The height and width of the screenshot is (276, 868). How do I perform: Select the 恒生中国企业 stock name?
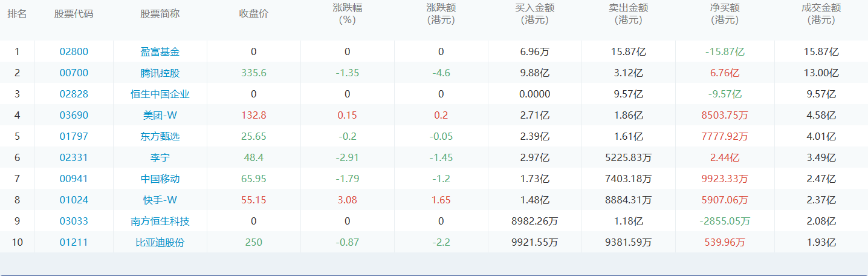160,94
